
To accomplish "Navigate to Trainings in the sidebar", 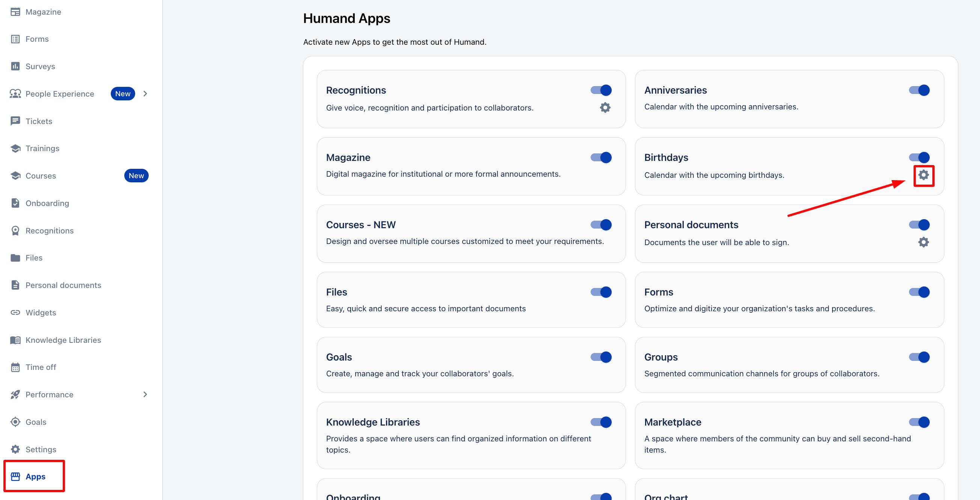I will click(x=42, y=148).
